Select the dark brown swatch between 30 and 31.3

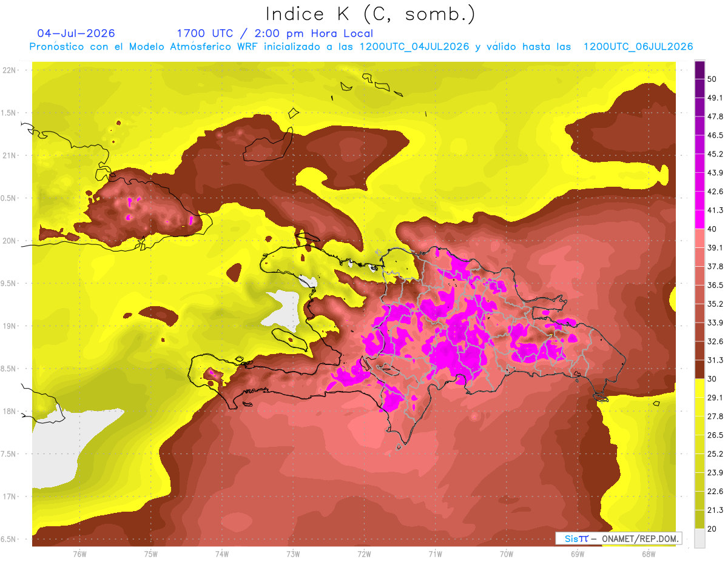tap(699, 369)
